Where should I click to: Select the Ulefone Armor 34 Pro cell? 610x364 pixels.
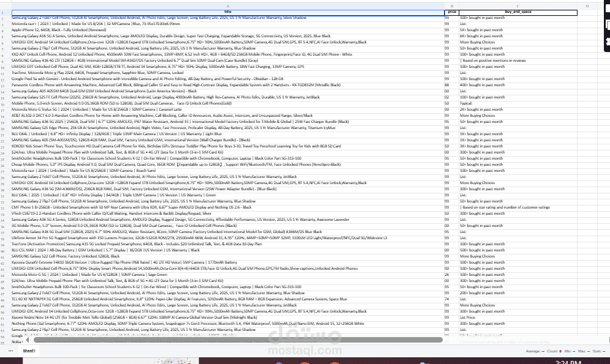point(228,238)
